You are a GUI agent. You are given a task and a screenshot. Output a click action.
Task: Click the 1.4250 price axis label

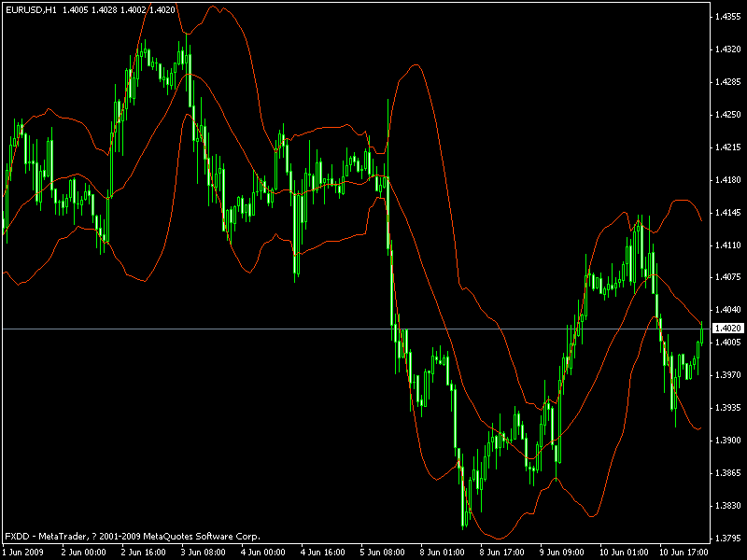(728, 115)
